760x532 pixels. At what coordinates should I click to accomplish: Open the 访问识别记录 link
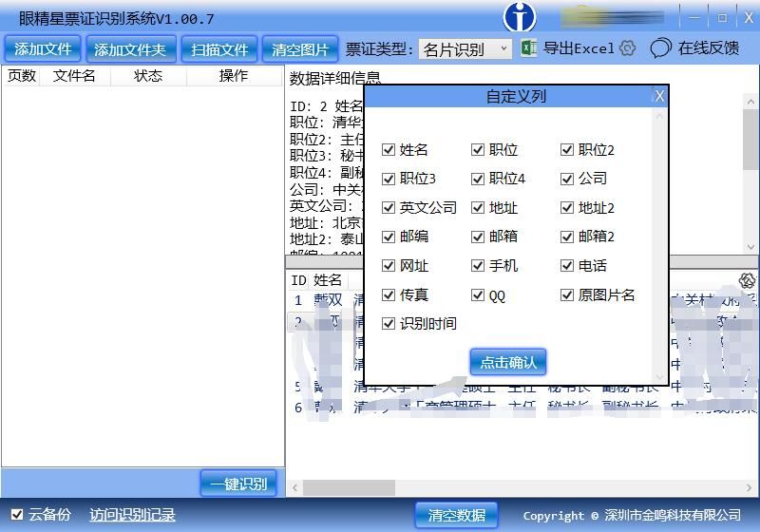(132, 515)
